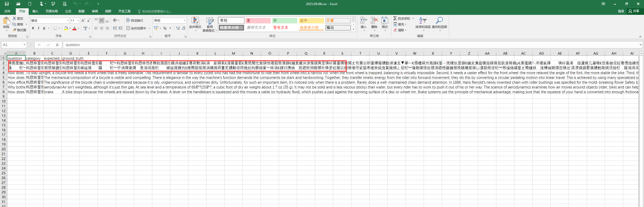Open the number format dropdown
The image size is (644, 207).
(184, 20)
